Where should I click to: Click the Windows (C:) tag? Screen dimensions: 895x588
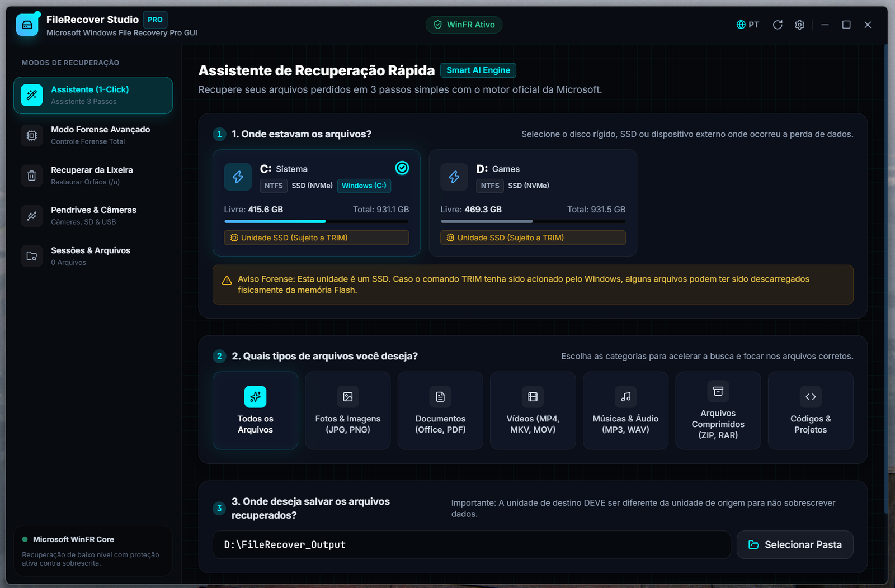pyautogui.click(x=364, y=186)
